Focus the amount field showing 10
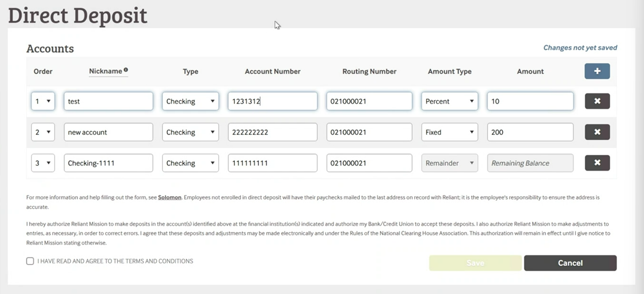The width and height of the screenshot is (644, 294). pos(530,101)
